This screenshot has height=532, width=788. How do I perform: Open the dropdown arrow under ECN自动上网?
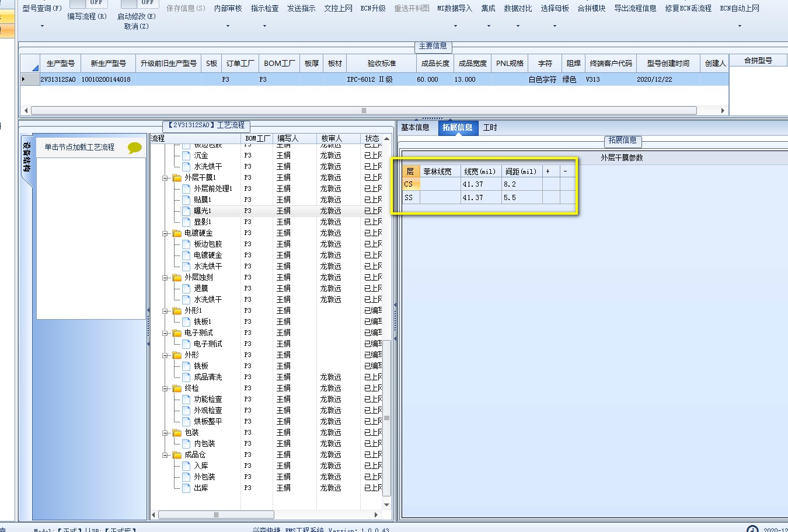click(x=740, y=26)
